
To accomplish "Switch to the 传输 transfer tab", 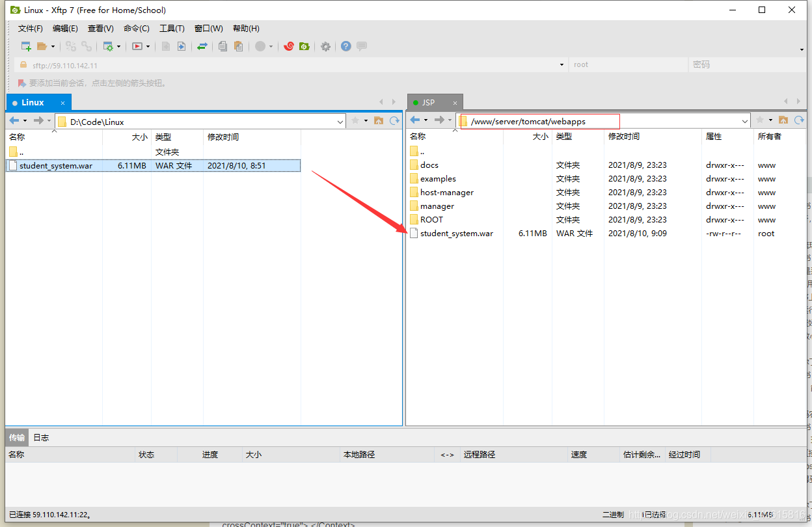I will [17, 437].
